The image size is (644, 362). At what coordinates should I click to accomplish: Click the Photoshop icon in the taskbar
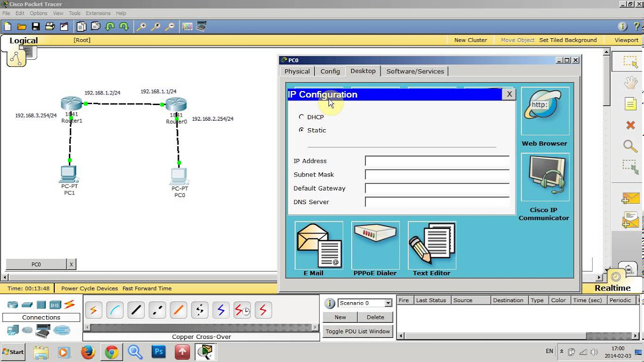[158, 352]
